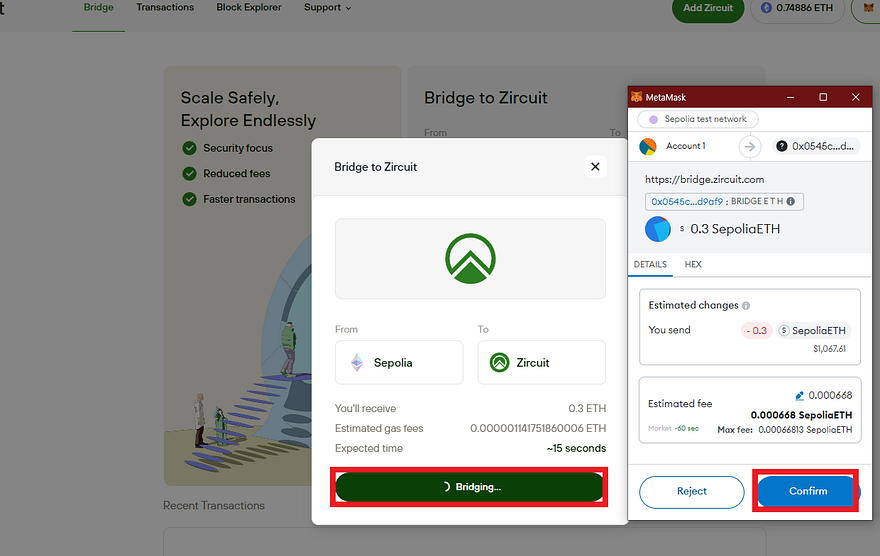Minimize the MetaMask window
Viewport: 880px width, 556px height.
(790, 97)
